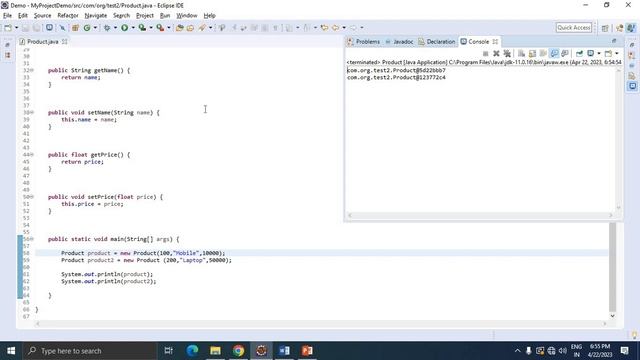
Task: Click the External Tools run icon
Action: pos(160,28)
